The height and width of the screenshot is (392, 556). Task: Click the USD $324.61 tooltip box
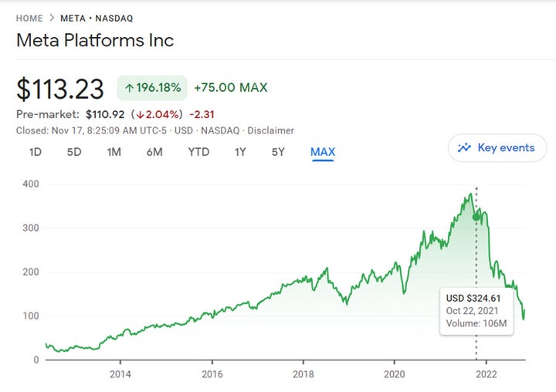tap(478, 311)
